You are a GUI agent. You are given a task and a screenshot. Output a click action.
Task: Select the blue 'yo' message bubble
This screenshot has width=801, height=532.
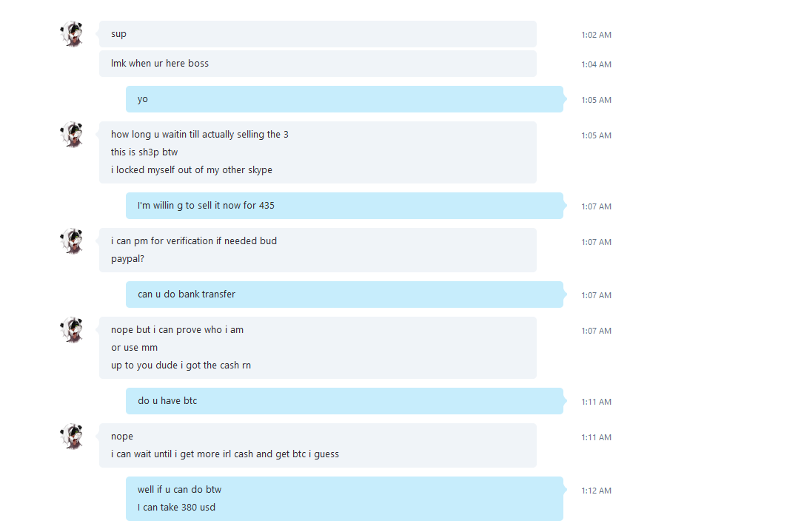tap(345, 99)
